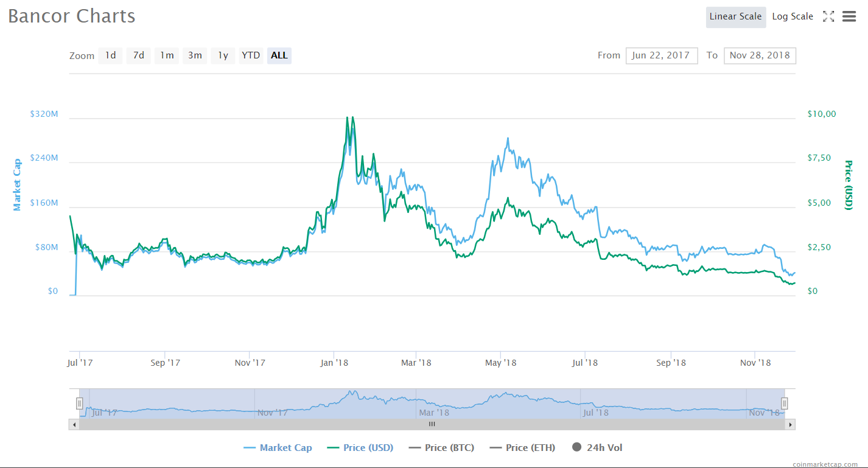Switch chart to Log Scale

tap(793, 17)
